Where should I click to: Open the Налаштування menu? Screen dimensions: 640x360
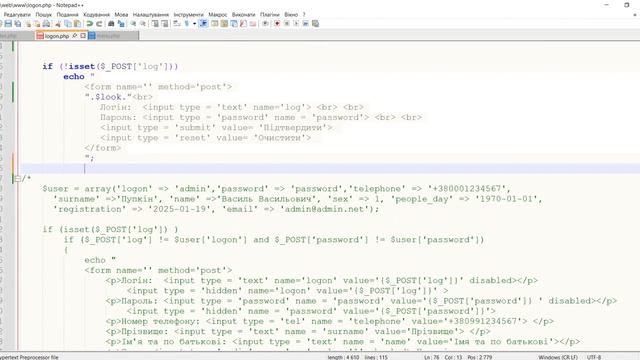point(151,15)
